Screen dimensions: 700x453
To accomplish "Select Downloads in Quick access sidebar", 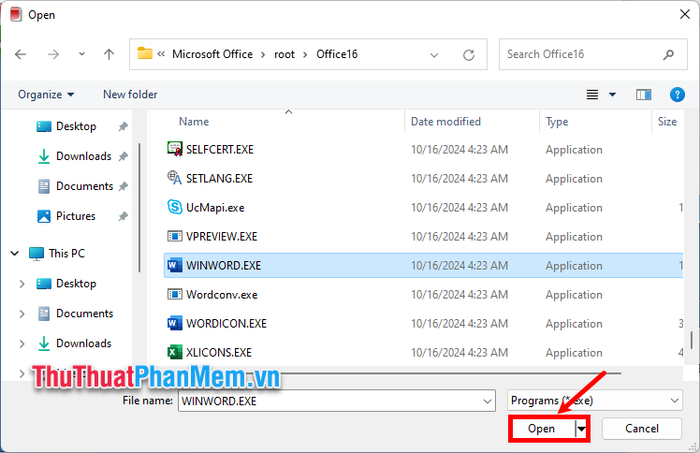I will coord(83,156).
